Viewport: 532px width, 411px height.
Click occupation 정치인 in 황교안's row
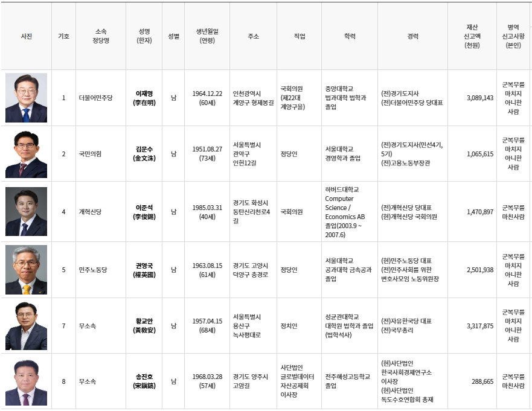289,326
